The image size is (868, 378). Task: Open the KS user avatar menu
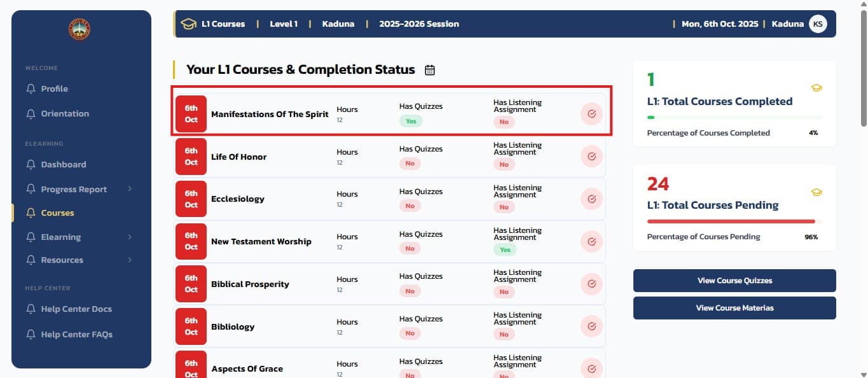[x=818, y=24]
